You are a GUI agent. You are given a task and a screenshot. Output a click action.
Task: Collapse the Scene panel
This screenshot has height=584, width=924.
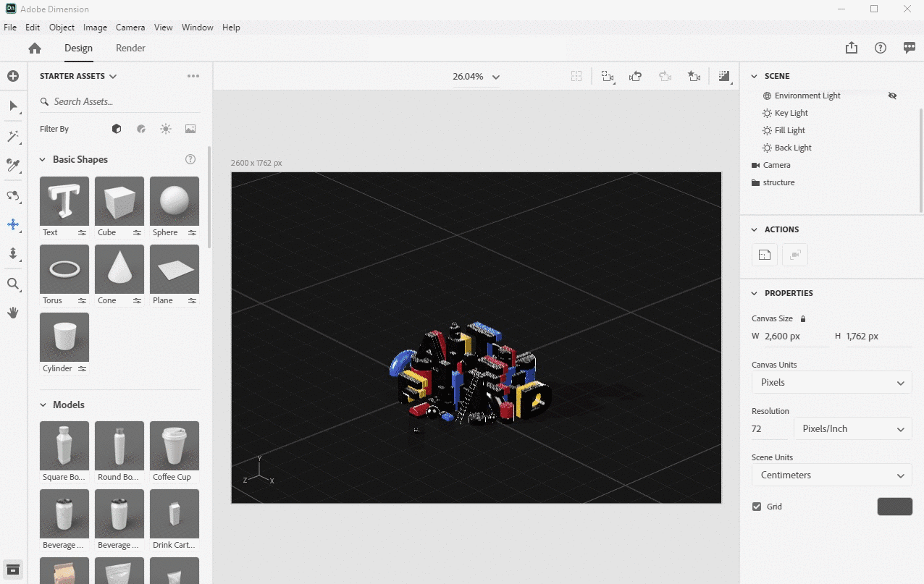click(754, 76)
